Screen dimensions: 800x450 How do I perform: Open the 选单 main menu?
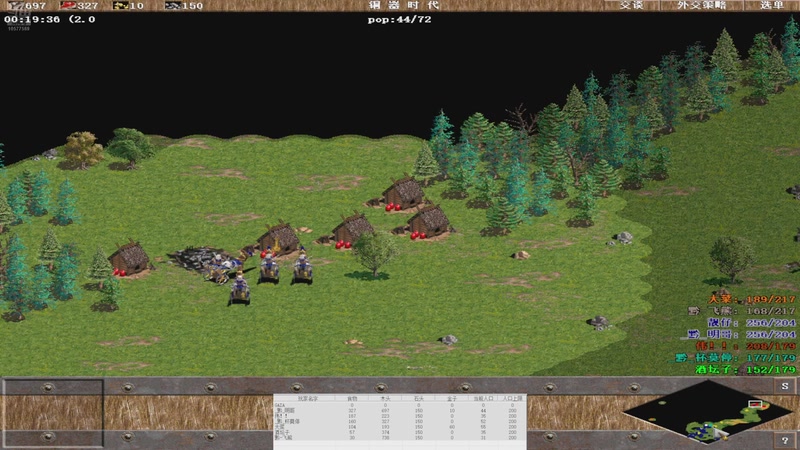click(771, 5)
